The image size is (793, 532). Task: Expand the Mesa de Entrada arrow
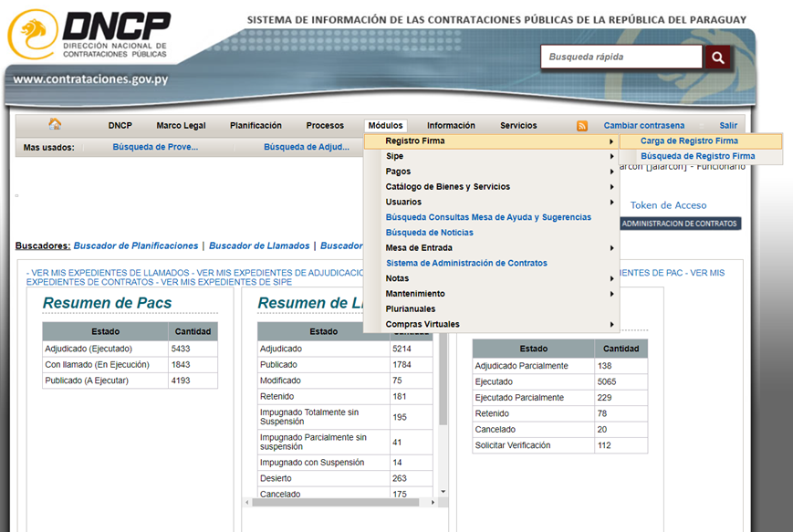(x=611, y=248)
